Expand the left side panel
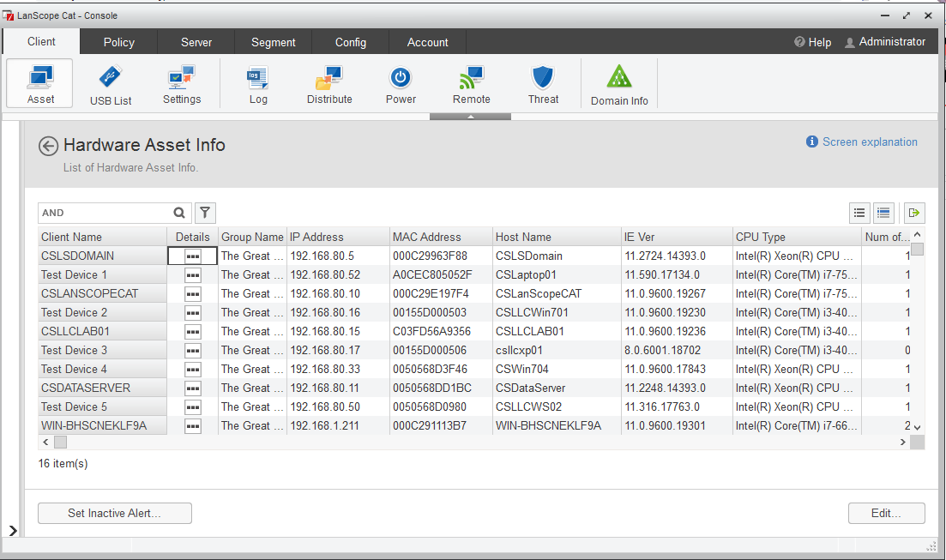 10,531
